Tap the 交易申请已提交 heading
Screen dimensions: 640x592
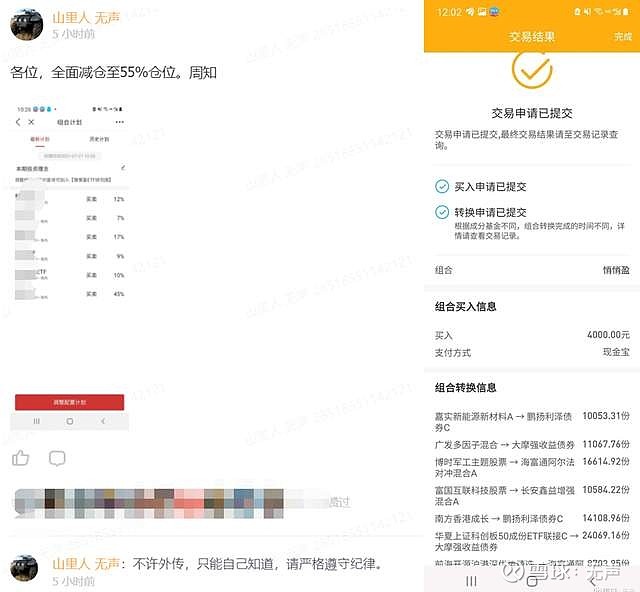[532, 113]
